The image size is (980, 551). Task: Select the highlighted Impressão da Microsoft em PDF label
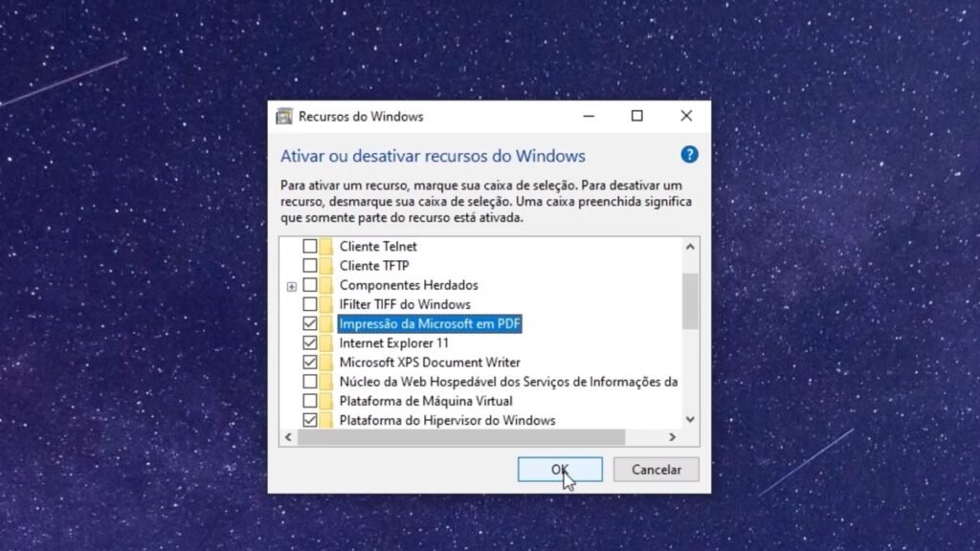(x=430, y=323)
